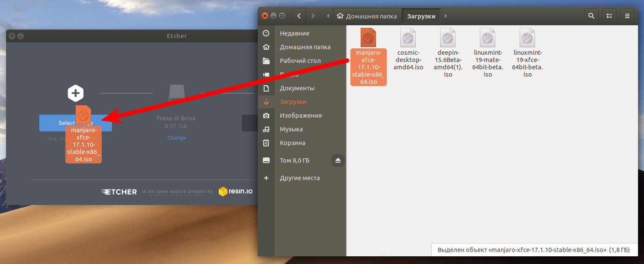Open the file manager search
This screenshot has height=264, width=644.
point(591,16)
